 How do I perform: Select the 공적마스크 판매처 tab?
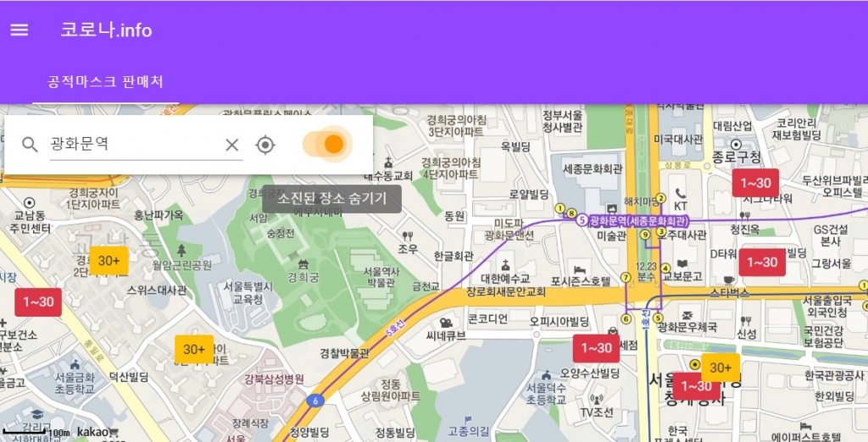click(106, 82)
